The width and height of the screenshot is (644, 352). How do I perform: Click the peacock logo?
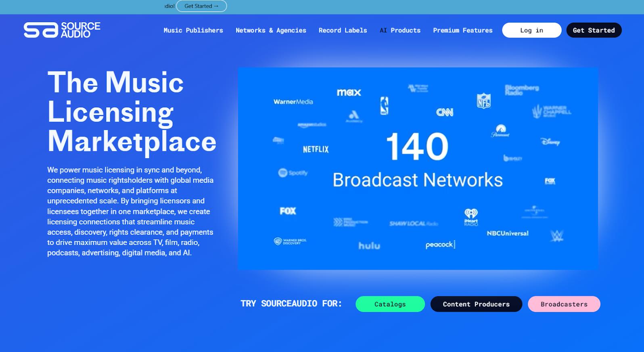click(x=440, y=245)
